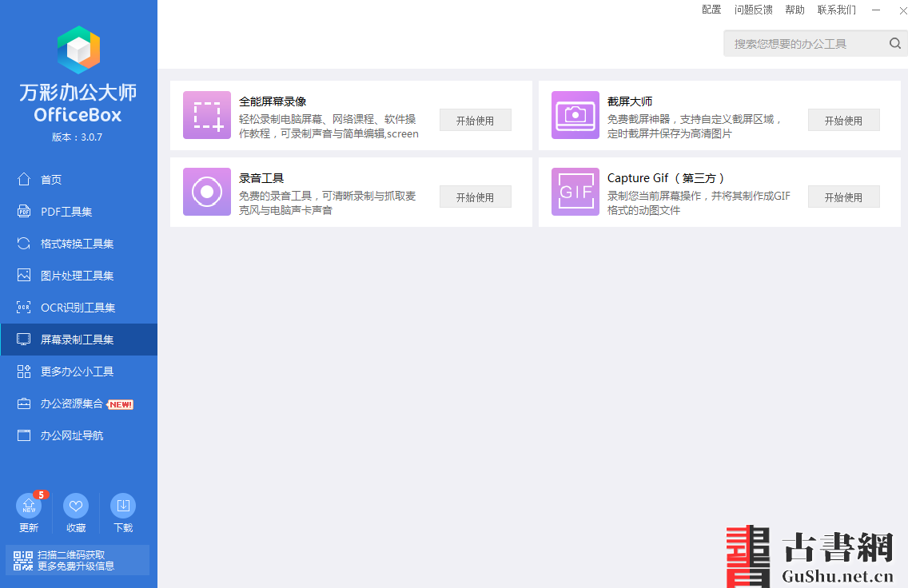The image size is (908, 588).
Task: Click the 录音工具 title text
Action: 261,178
